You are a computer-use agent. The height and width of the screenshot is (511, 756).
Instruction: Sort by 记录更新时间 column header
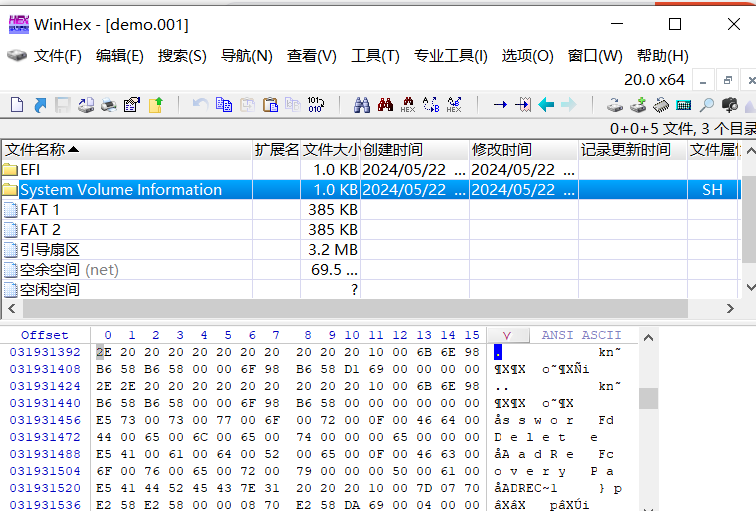coord(633,150)
